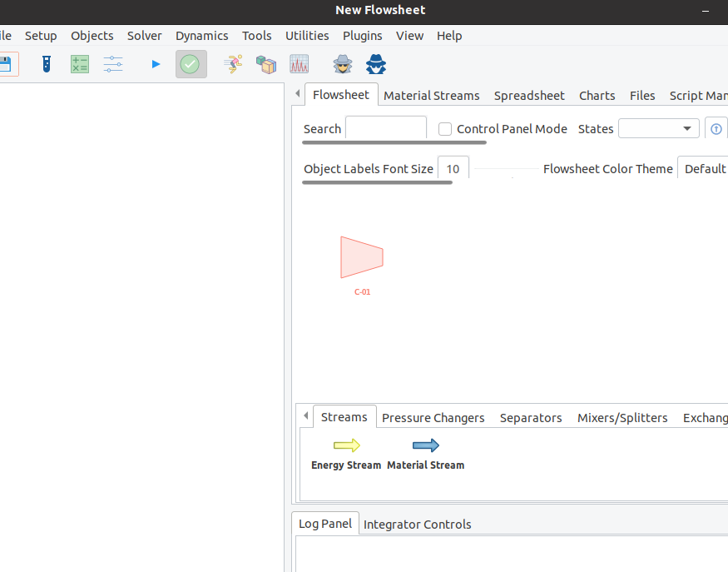Click the 3D cubes toolbar icon
This screenshot has width=728, height=572.
pyautogui.click(x=266, y=64)
